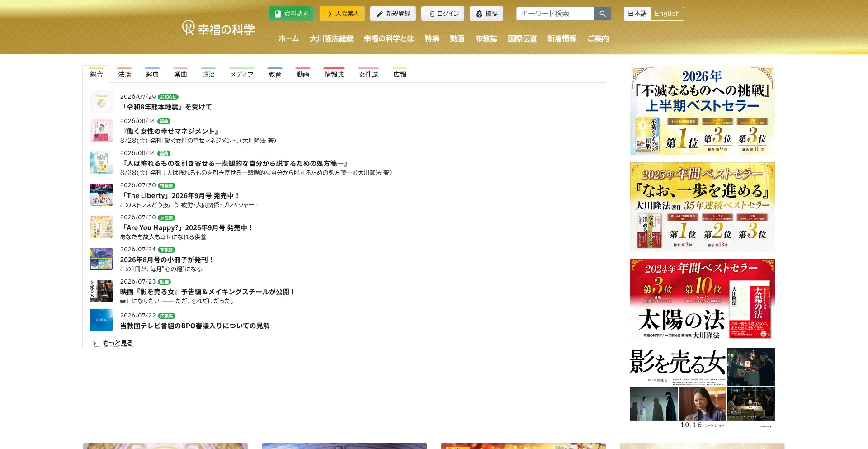Switch language to 日本語

pyautogui.click(x=637, y=14)
